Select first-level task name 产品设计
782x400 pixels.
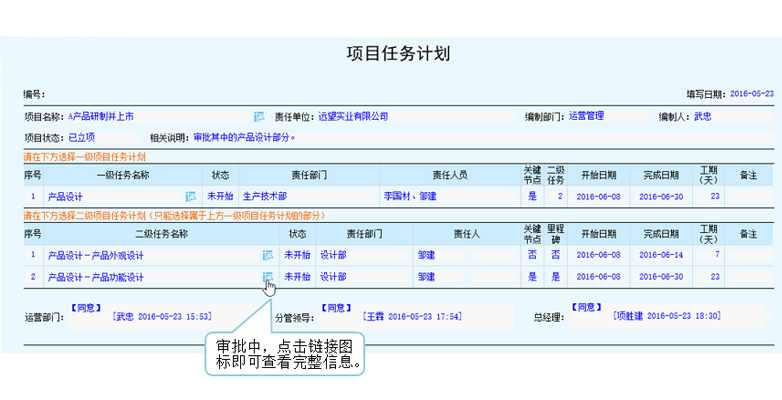pyautogui.click(x=65, y=197)
